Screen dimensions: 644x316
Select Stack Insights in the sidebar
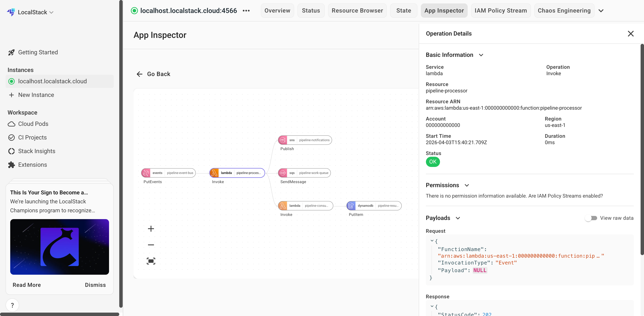pos(37,151)
